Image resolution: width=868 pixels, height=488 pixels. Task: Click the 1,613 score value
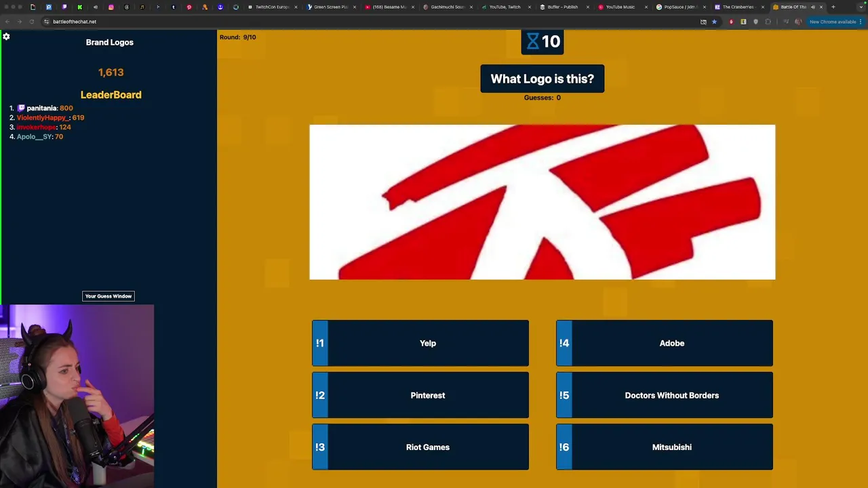click(x=111, y=72)
